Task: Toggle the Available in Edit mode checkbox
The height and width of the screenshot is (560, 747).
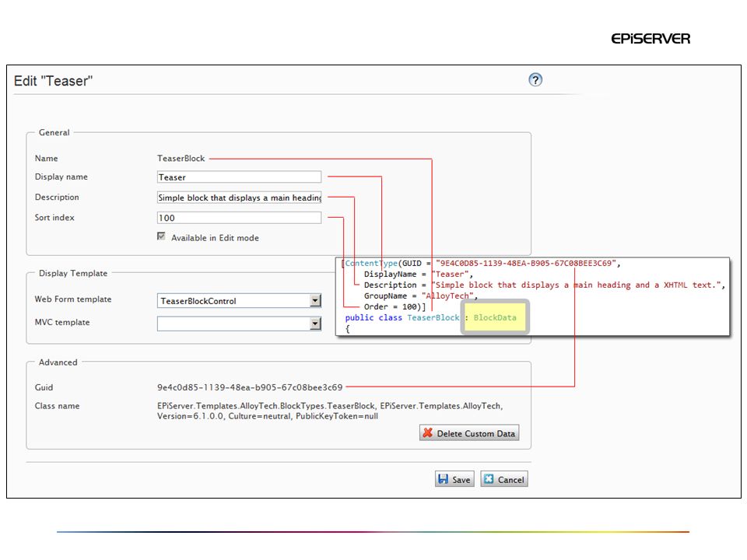Action: tap(161, 236)
